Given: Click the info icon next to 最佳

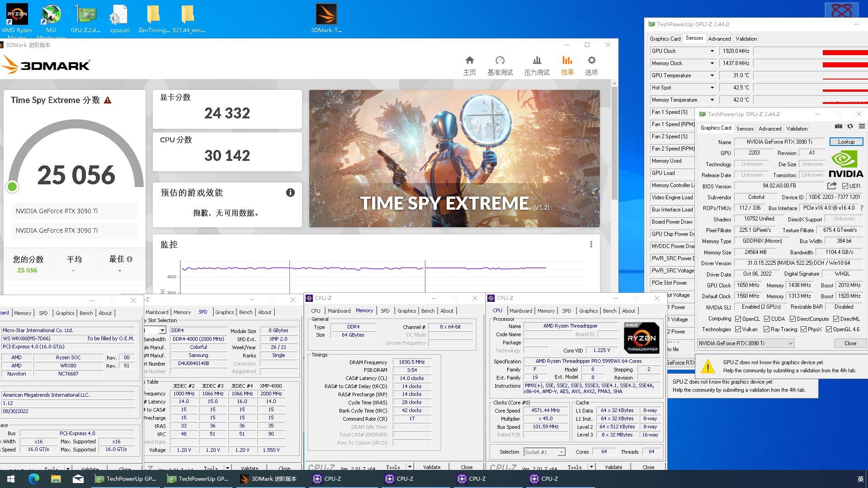Looking at the screenshot, I should [130, 259].
